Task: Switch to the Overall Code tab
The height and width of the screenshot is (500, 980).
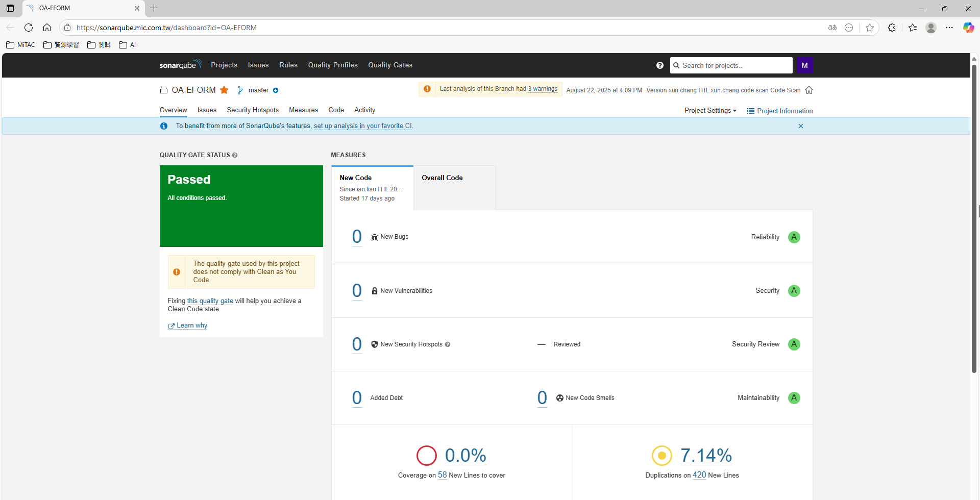Action: (442, 178)
